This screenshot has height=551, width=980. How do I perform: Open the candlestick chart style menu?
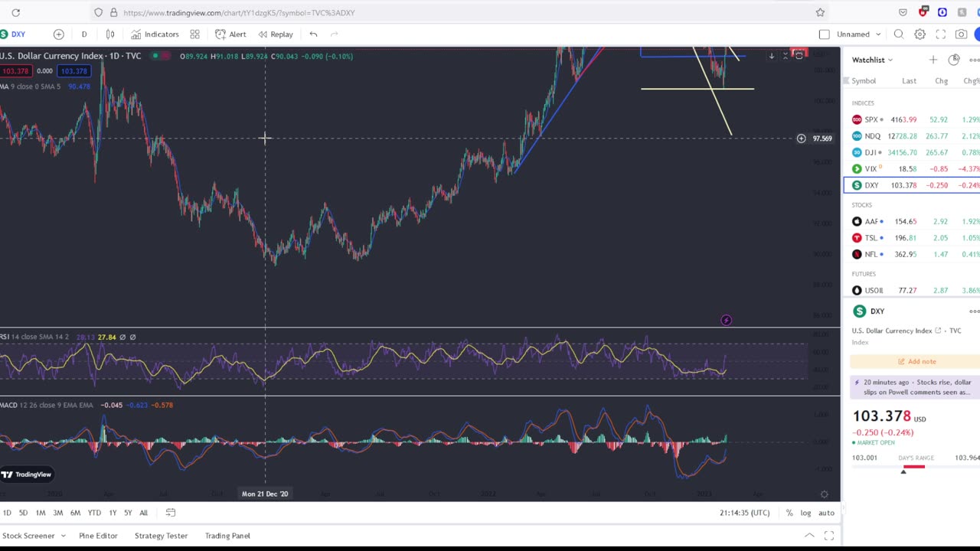[x=110, y=34]
